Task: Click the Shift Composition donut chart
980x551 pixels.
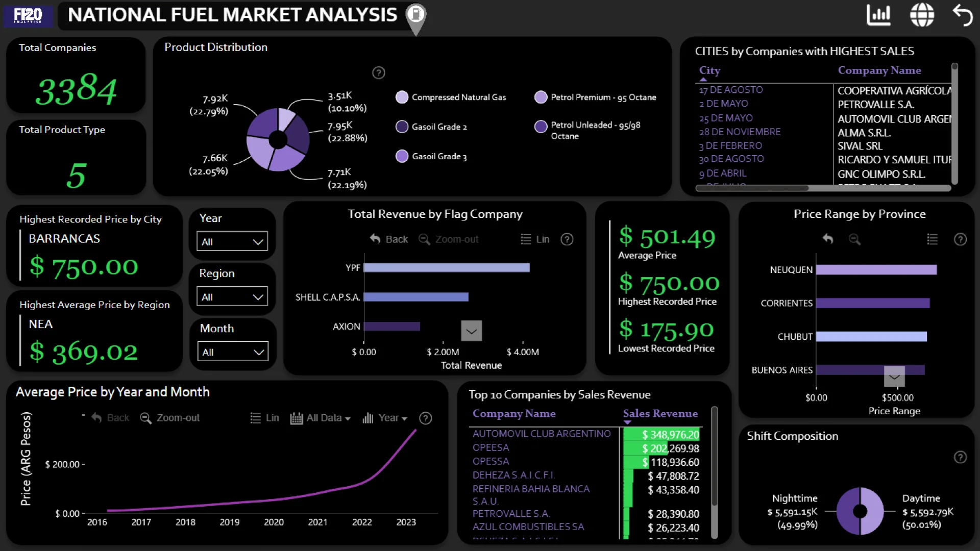Action: (860, 511)
